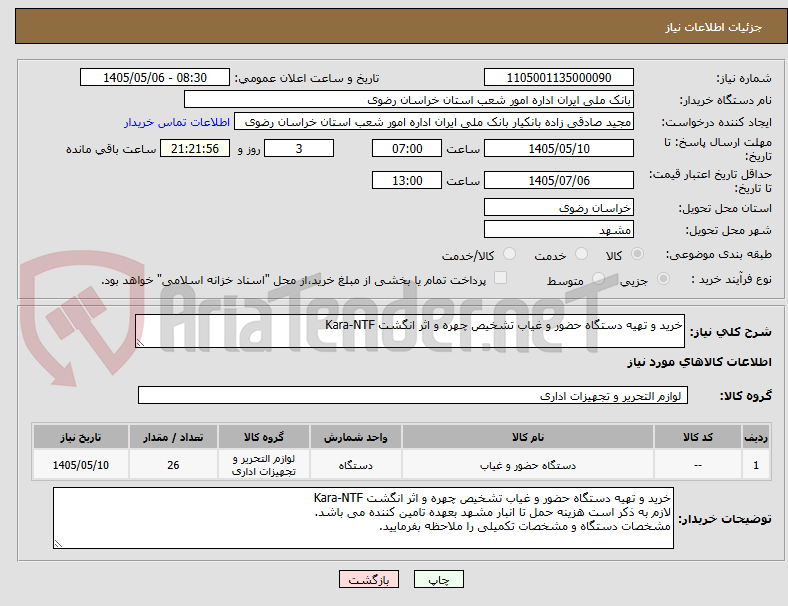This screenshot has width=788, height=606.
Task: Click the deadline date 1405/05/10 field
Action: coord(559,148)
